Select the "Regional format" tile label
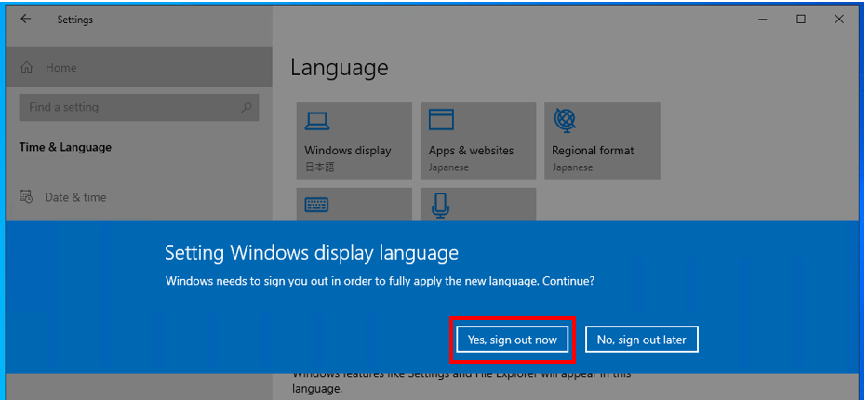The width and height of the screenshot is (868, 400). pyautogui.click(x=593, y=151)
